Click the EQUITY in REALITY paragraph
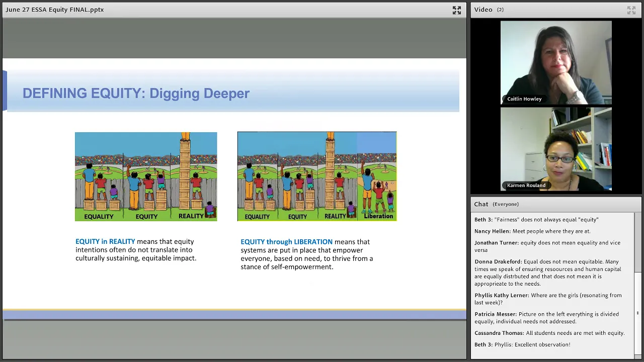 [x=136, y=250]
